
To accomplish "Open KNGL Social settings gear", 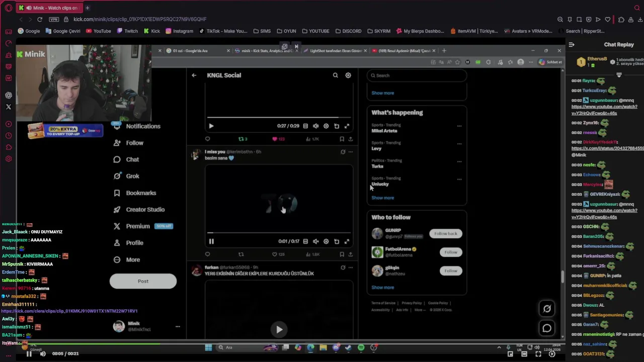I will point(348,75).
